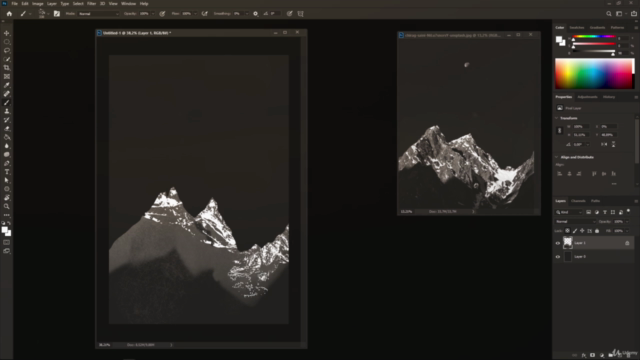Click the foreground color swatch in toolbox

pyautogui.click(x=5, y=230)
